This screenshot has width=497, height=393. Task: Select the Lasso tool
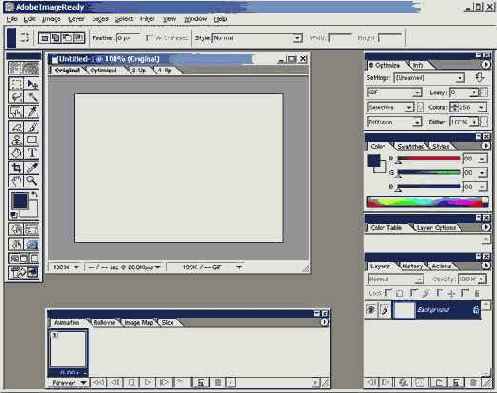click(x=16, y=97)
